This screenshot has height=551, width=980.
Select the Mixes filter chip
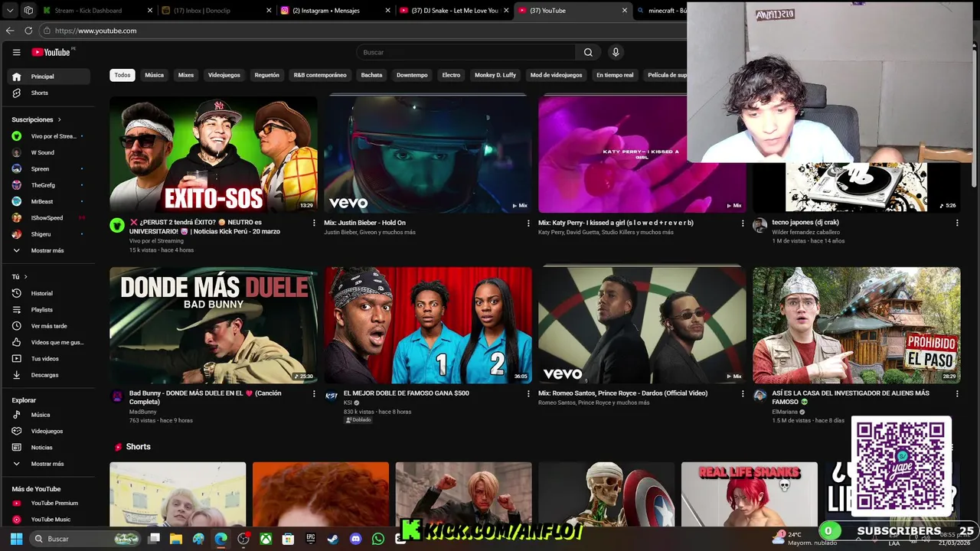coord(186,75)
